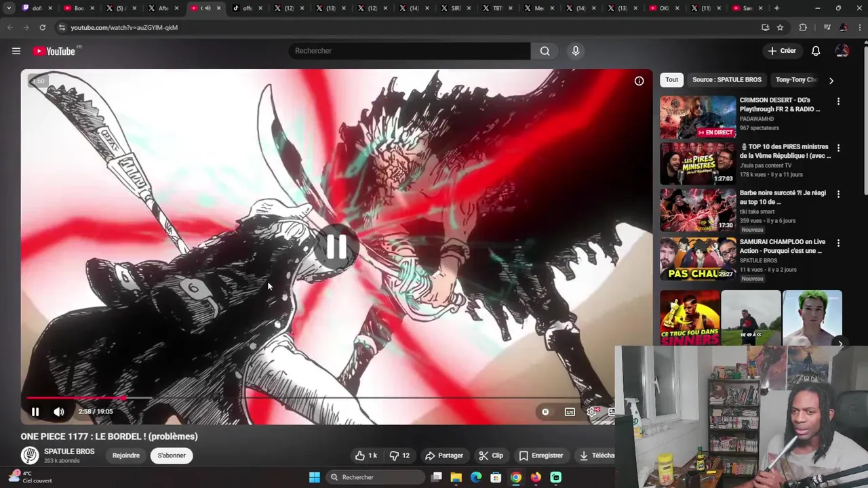This screenshot has height=488, width=868.
Task: Select the "Tony-Tony Ch" chip
Action: (796, 80)
